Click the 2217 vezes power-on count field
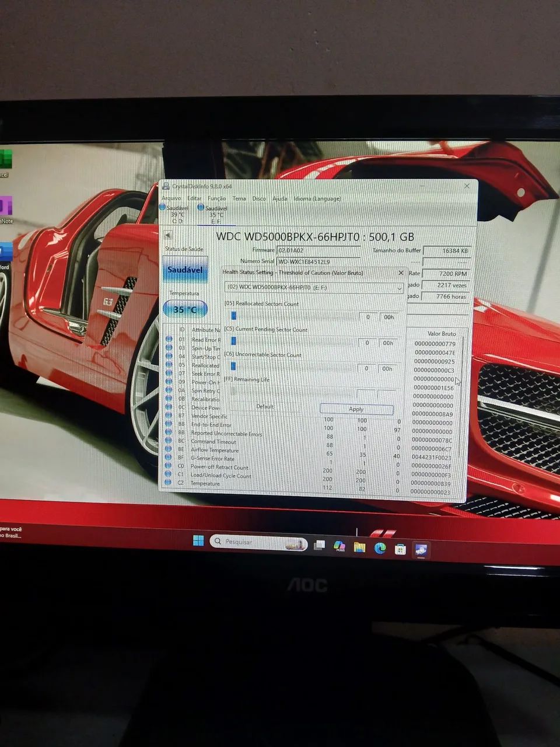Viewport: 560px width, 747px height. tap(446, 285)
